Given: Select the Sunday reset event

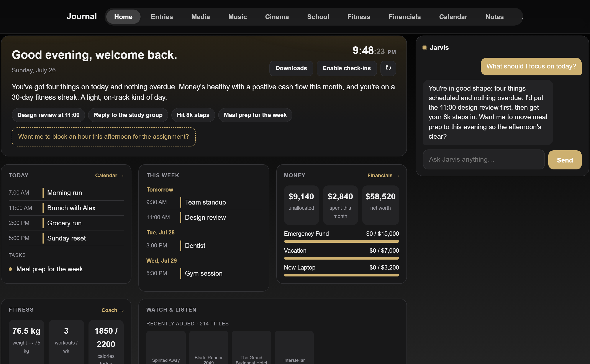Looking at the screenshot, I should coord(66,238).
